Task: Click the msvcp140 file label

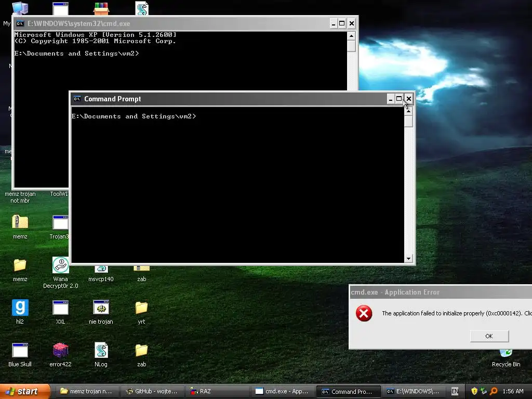Action: 101,279
